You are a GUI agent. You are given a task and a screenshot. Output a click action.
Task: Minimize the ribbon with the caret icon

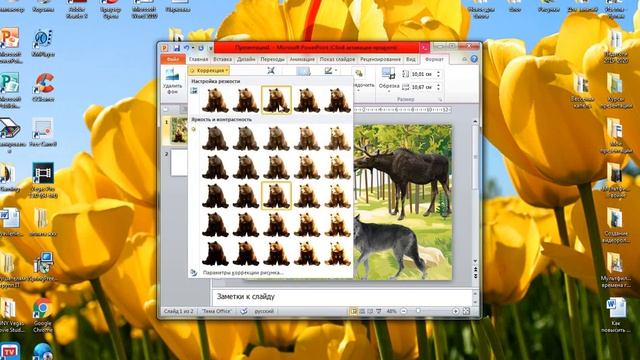(464, 60)
